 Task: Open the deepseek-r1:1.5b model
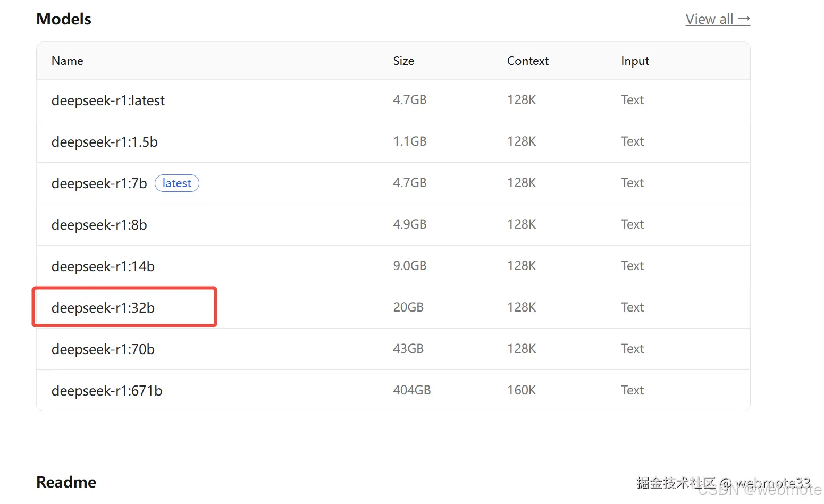104,142
